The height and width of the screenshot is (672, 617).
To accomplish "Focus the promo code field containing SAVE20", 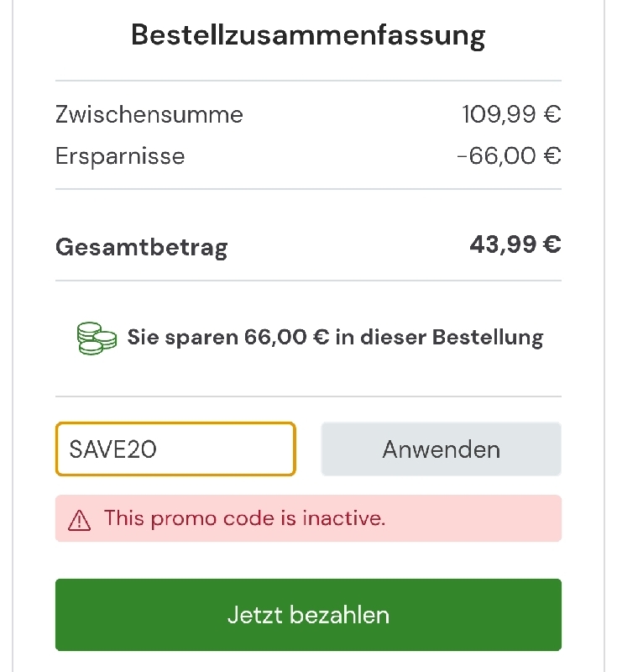I will click(x=175, y=449).
